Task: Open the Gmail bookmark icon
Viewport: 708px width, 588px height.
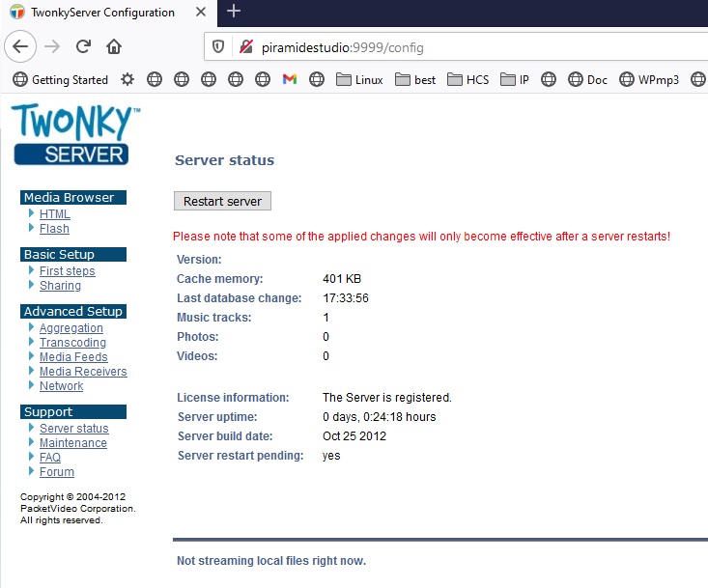Action: pos(290,80)
